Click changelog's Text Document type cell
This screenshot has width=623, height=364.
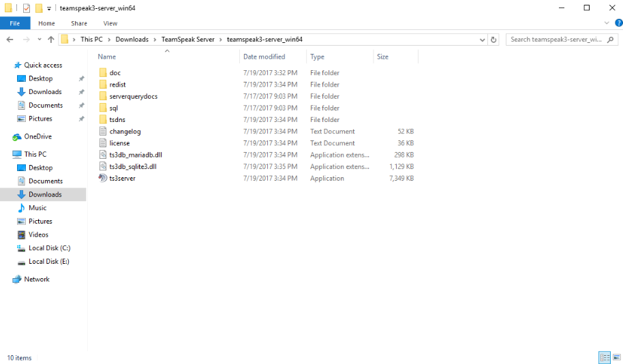pyautogui.click(x=332, y=131)
